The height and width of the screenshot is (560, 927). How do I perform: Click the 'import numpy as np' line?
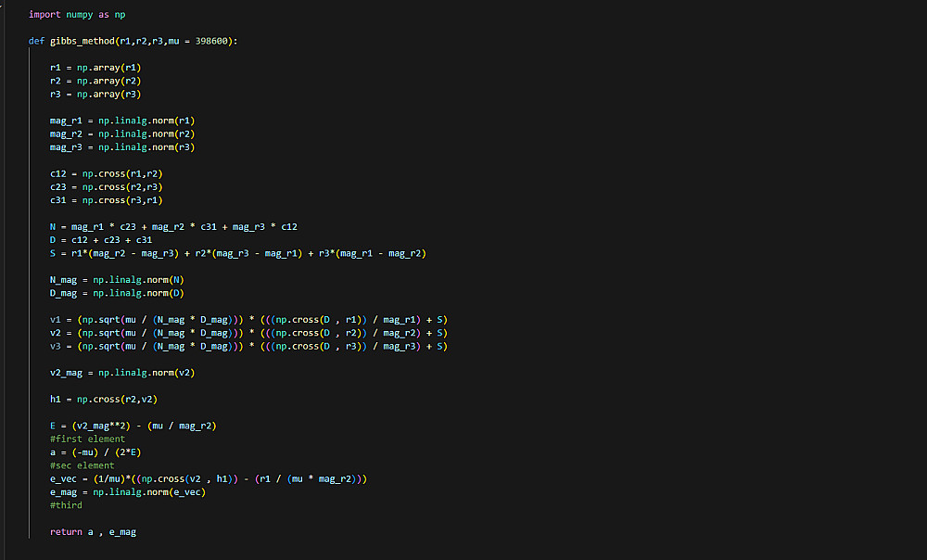point(77,14)
